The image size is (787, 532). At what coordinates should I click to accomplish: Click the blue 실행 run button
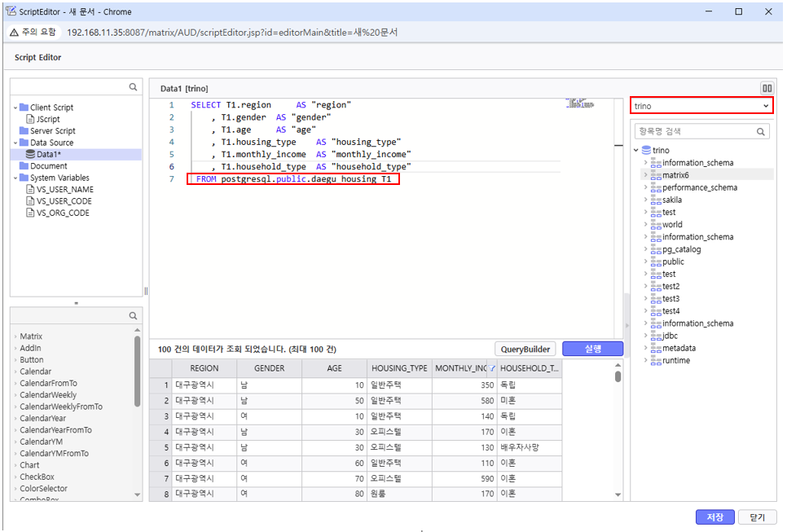(593, 349)
